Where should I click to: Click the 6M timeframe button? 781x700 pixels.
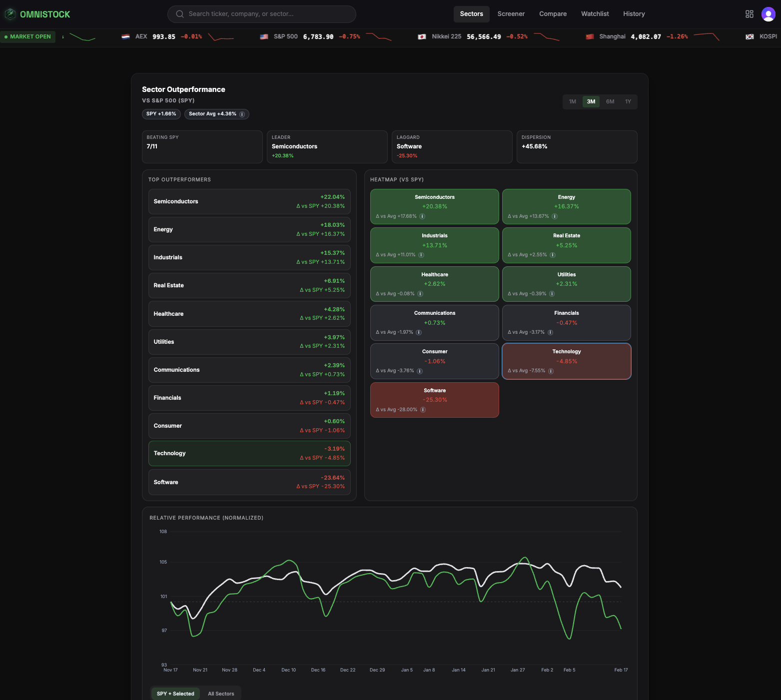[x=610, y=101]
